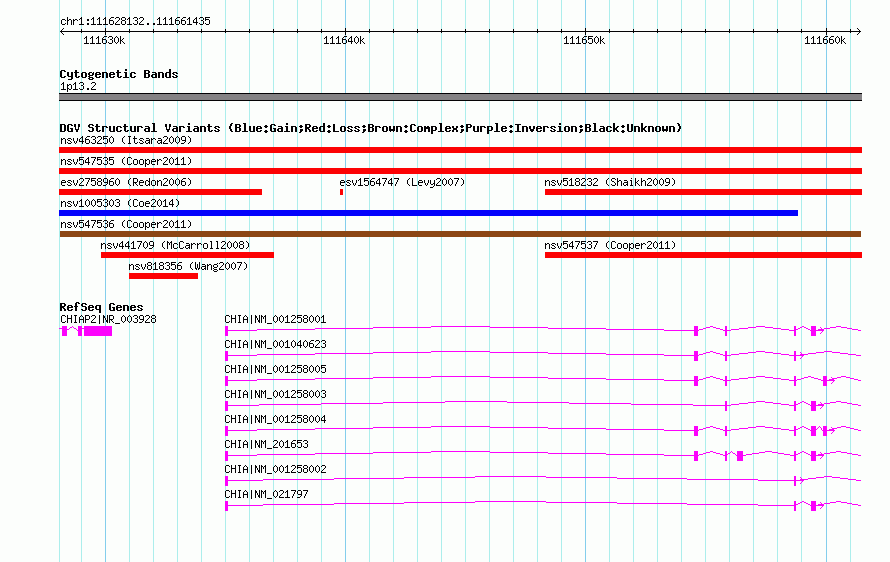Click the CHIAP2|NR_003928 gene label
Screen dimensions: 890x562
click(x=108, y=319)
